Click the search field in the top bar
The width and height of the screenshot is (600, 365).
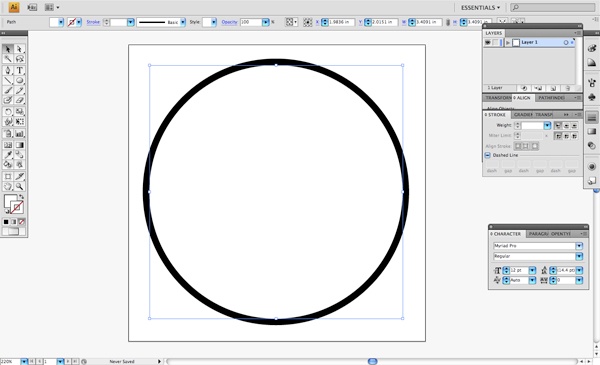tap(553, 8)
